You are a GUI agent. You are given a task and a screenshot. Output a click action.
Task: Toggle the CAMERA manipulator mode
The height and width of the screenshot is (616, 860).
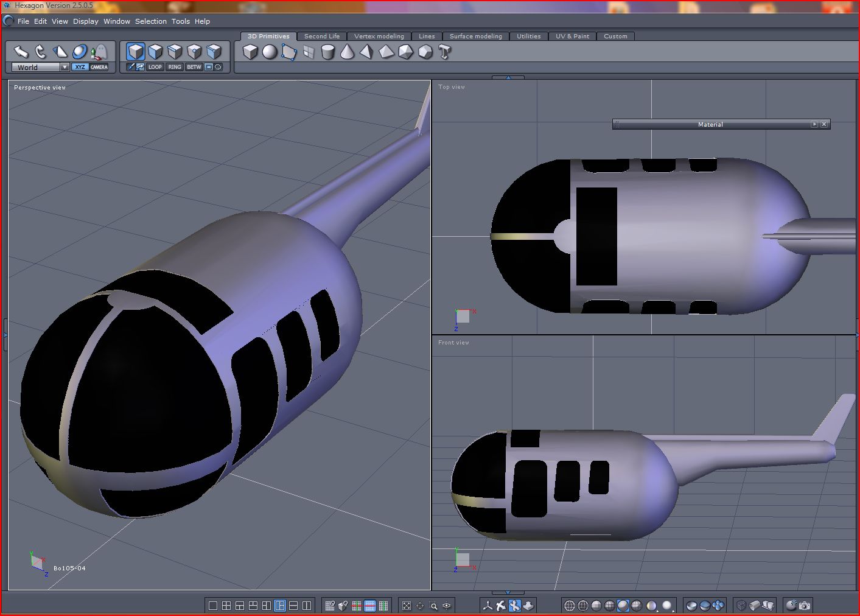pos(99,67)
